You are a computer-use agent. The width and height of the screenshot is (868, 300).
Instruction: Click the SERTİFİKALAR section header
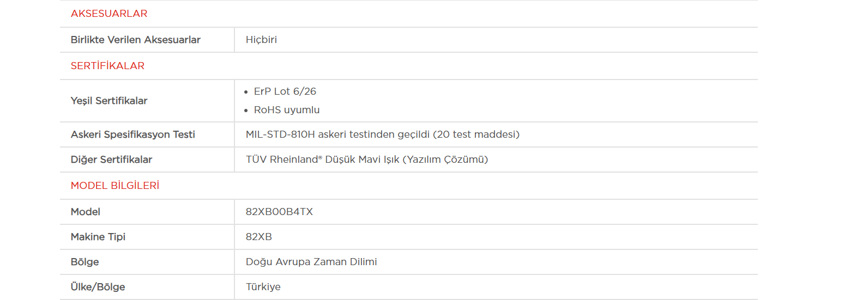(107, 66)
